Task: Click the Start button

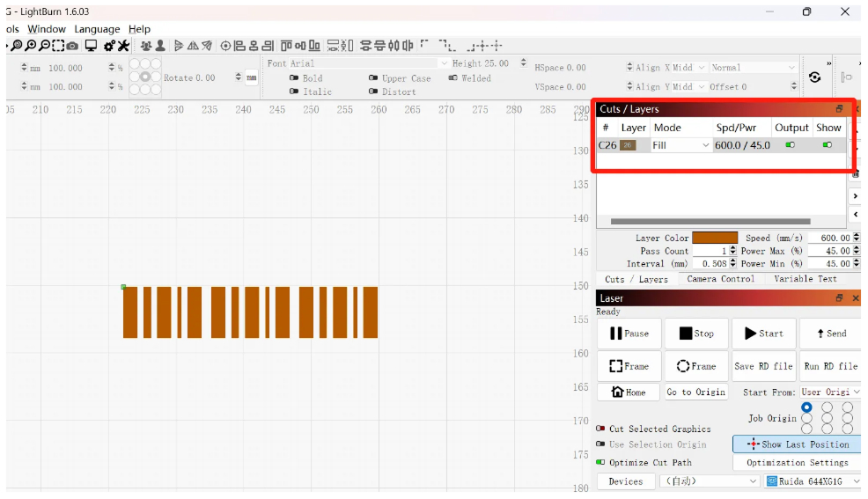Action: (x=763, y=333)
